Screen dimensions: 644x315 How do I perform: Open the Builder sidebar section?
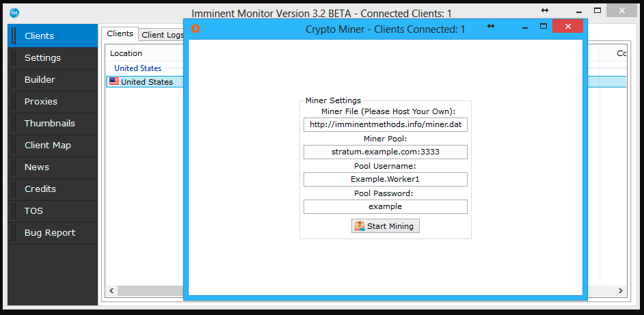tap(53, 80)
